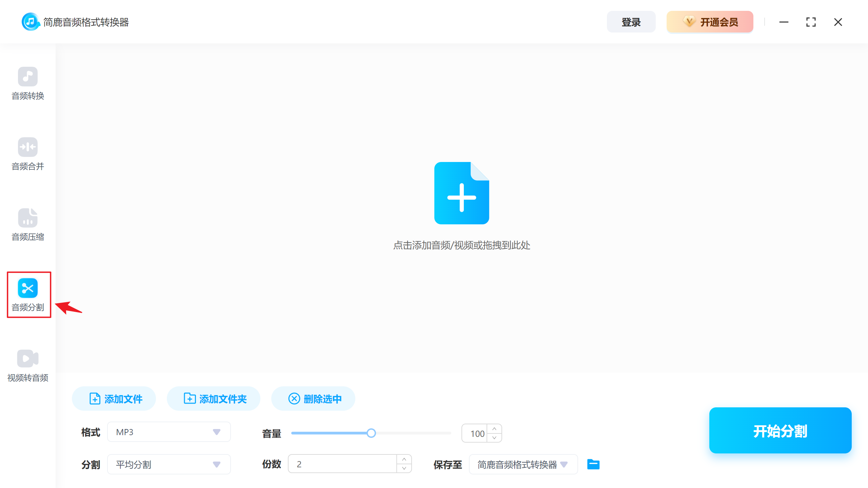Click the 登录 login button
The width and height of the screenshot is (868, 488).
(x=631, y=21)
